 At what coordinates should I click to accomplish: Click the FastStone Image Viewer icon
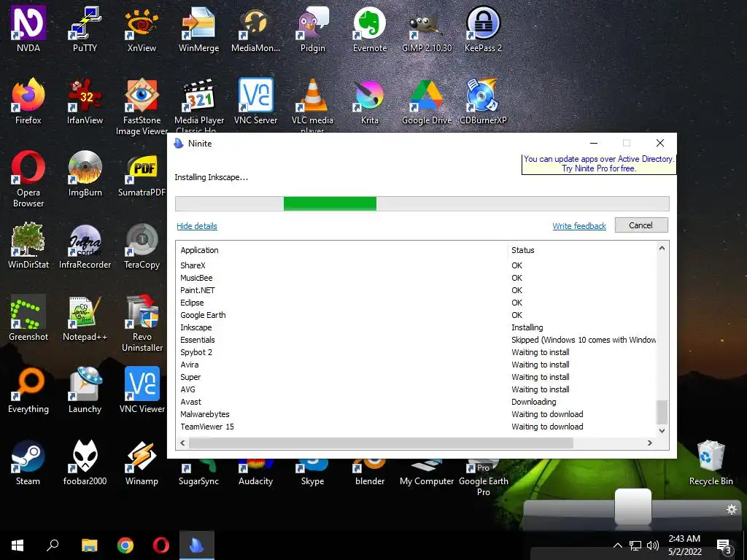point(142,106)
